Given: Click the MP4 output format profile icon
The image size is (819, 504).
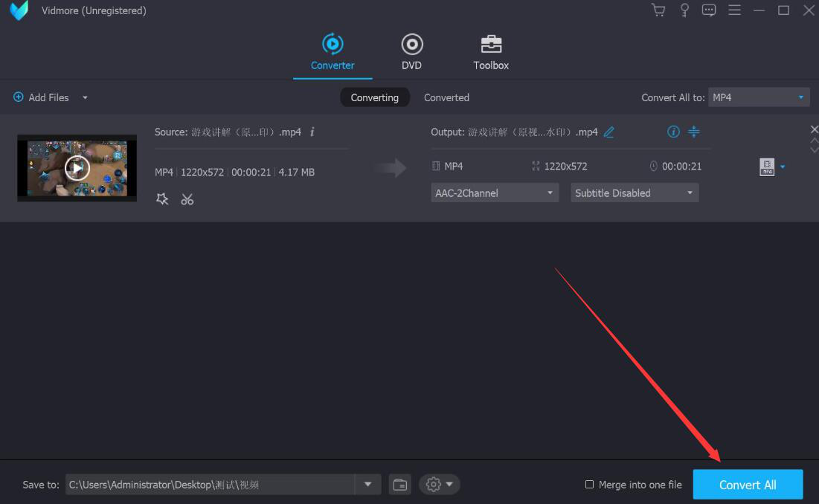Looking at the screenshot, I should tap(767, 167).
